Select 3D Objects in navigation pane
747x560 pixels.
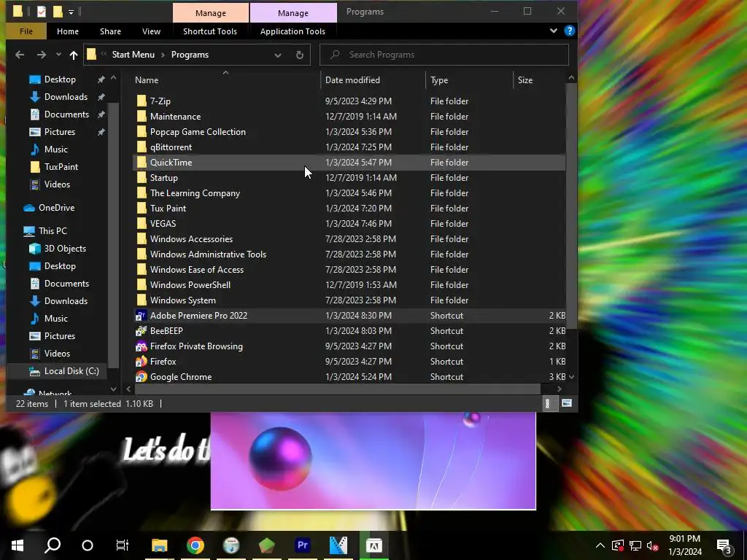tap(58, 249)
